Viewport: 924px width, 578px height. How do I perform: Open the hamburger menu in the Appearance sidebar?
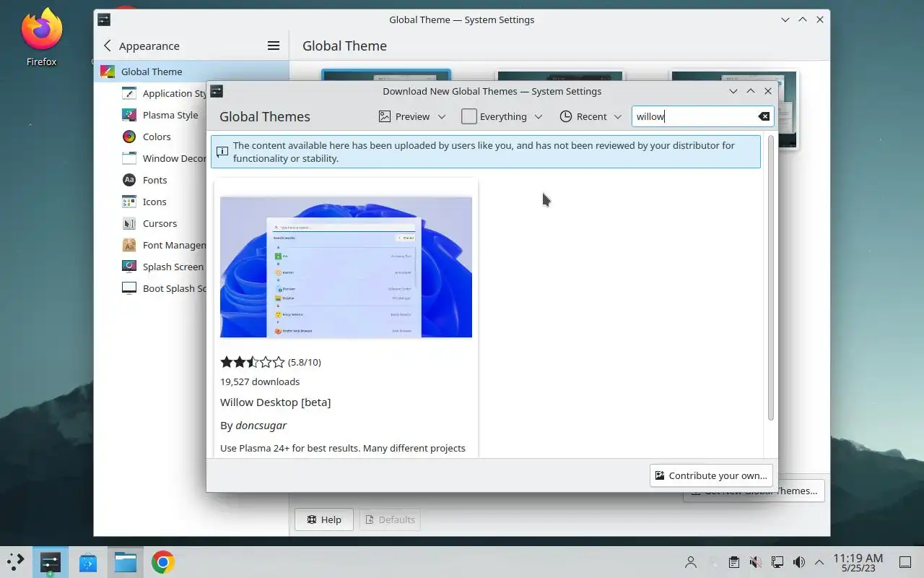274,46
